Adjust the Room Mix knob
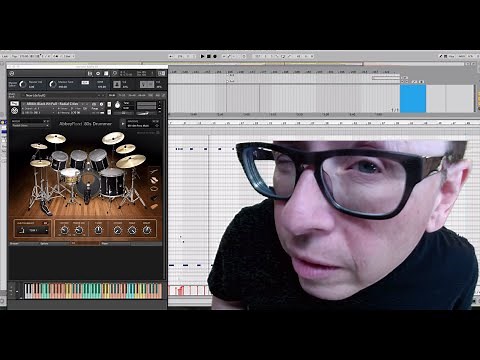This screenshot has width=480, height=360. 79,230
